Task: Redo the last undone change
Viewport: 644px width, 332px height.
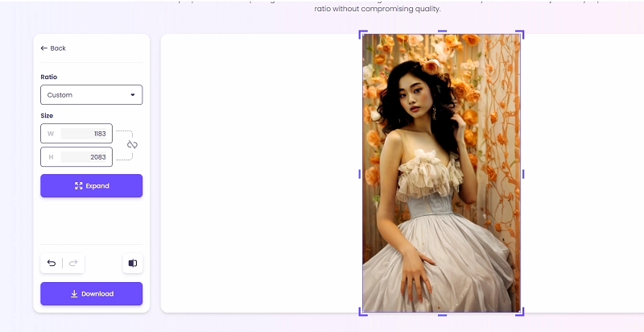Action: [73, 263]
